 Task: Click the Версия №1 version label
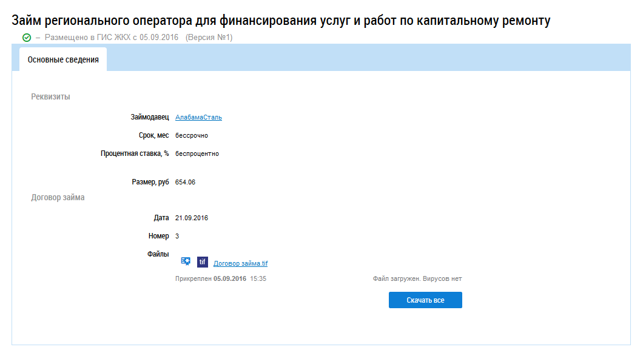click(x=209, y=38)
